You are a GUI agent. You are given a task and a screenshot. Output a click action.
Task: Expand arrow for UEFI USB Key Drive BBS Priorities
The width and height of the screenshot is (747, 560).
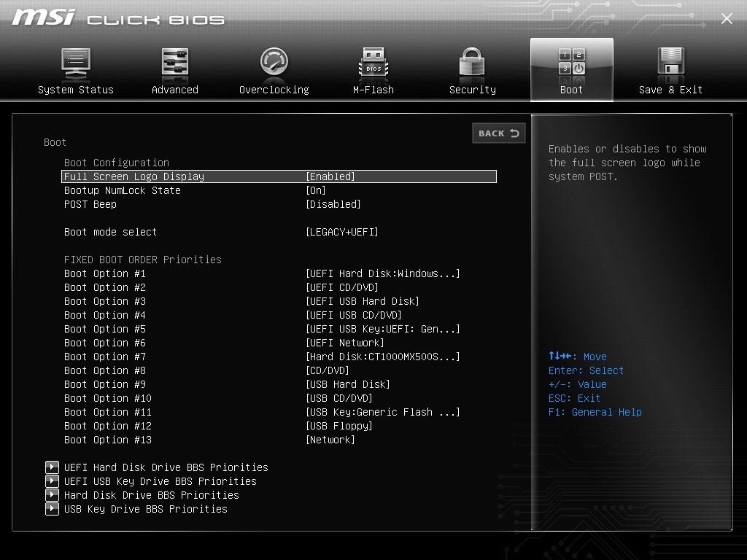[x=52, y=481]
